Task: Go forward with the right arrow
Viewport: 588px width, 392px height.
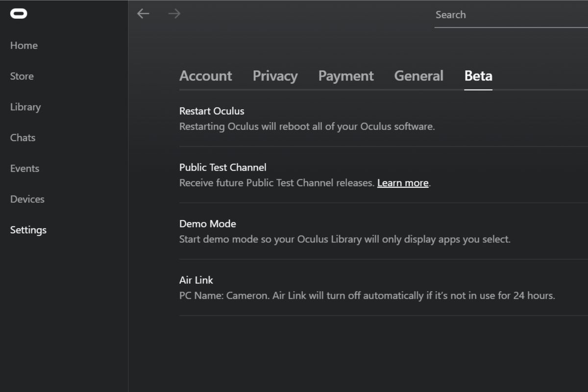Action: (x=174, y=14)
